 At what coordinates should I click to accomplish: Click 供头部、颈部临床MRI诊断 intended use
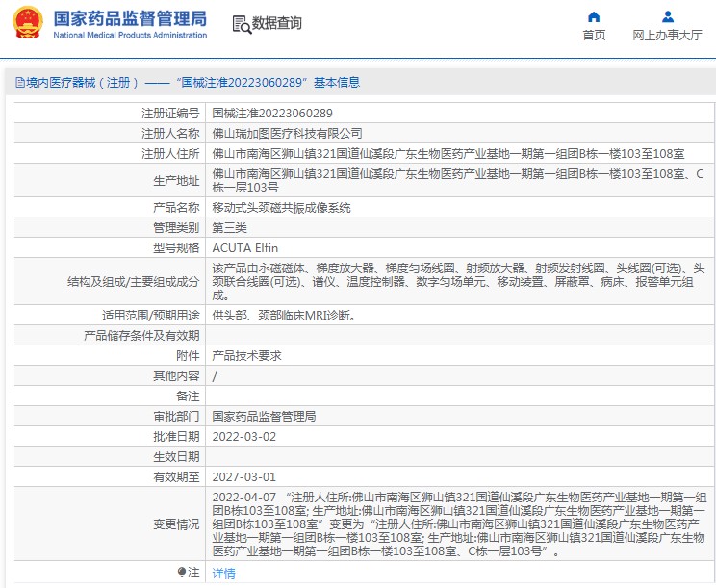point(284,315)
